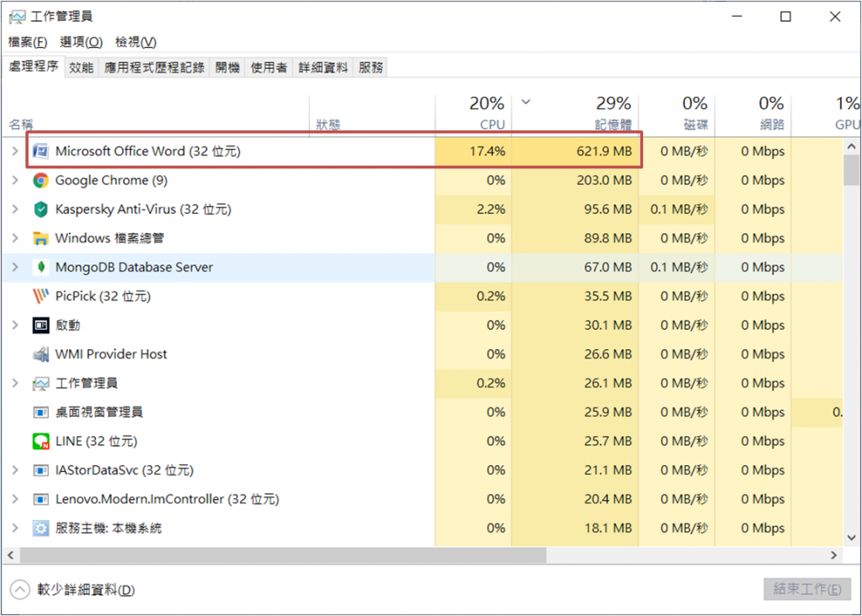Click the IAStorDataSvc process icon

pos(40,470)
